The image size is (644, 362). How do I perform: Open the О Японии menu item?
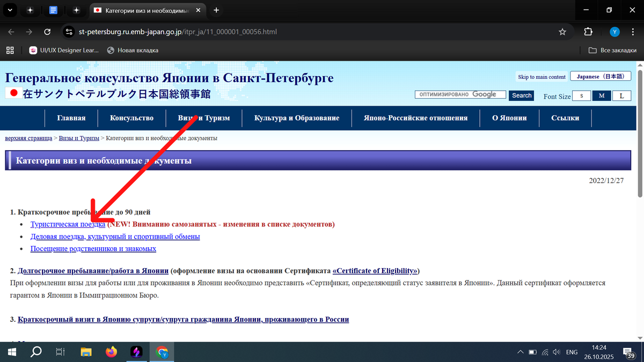click(509, 118)
